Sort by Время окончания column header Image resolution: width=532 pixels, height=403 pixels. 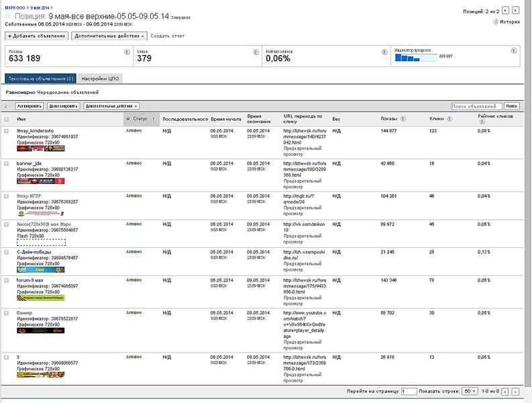258,119
